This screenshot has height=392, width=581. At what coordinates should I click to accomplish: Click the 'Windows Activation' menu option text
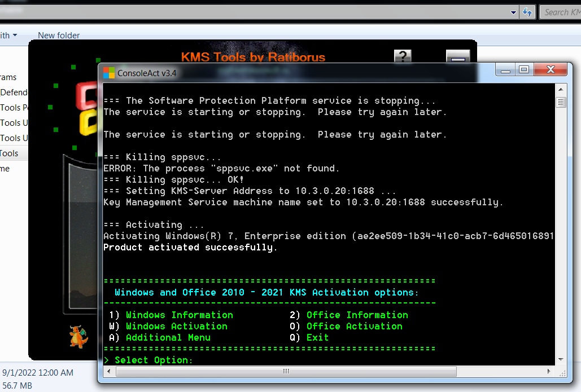[x=177, y=326]
